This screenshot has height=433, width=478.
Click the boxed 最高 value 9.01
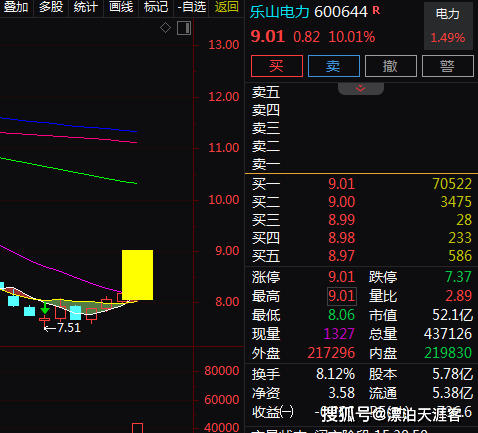click(x=342, y=296)
